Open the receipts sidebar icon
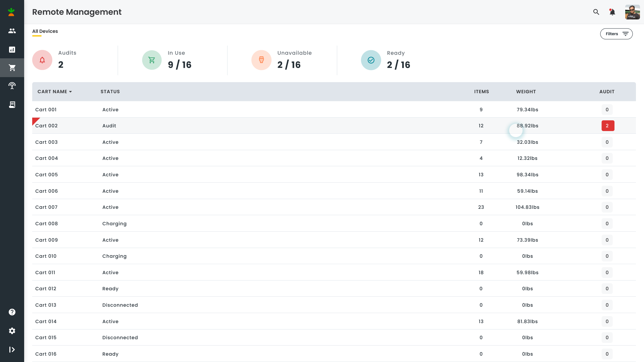 (x=12, y=105)
